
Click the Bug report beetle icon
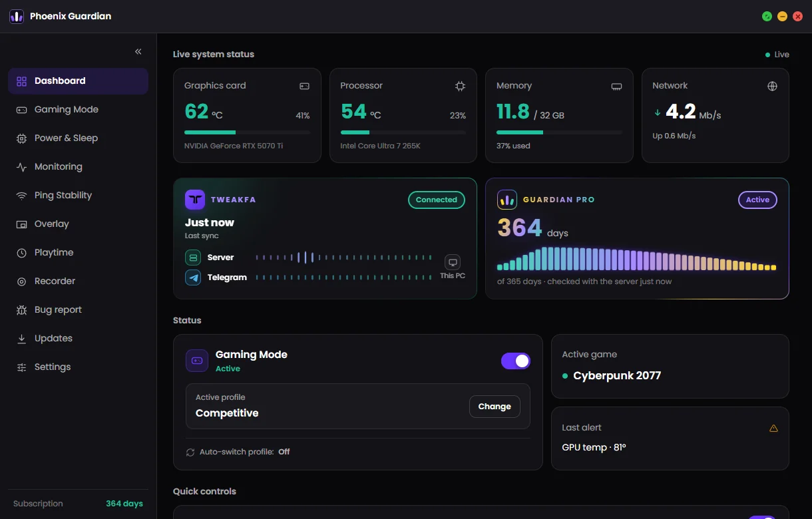click(21, 310)
